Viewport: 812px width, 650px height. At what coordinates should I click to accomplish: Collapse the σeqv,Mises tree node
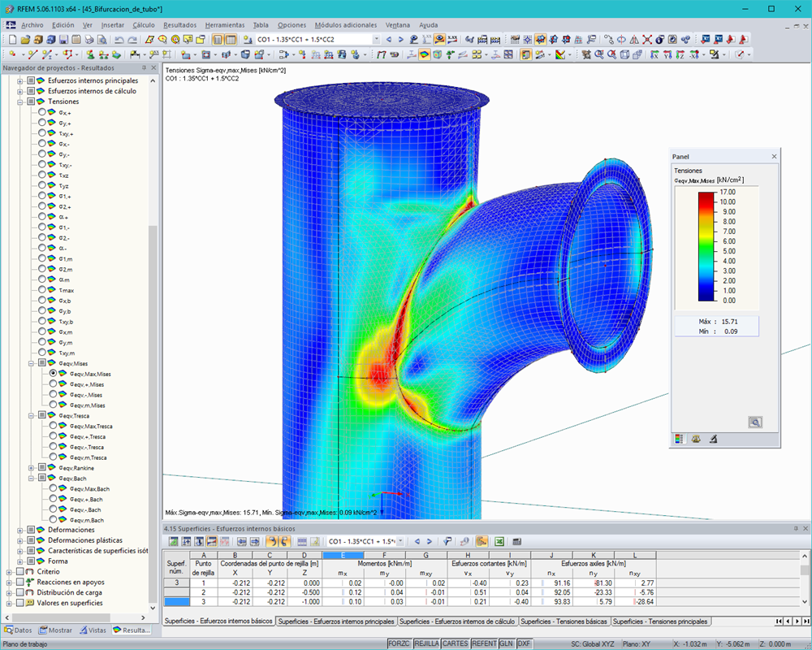[x=31, y=363]
